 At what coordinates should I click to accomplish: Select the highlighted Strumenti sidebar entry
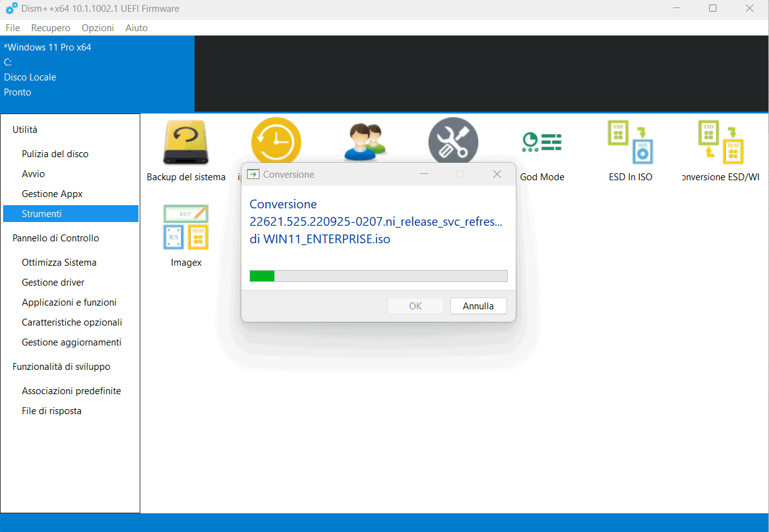pos(70,213)
